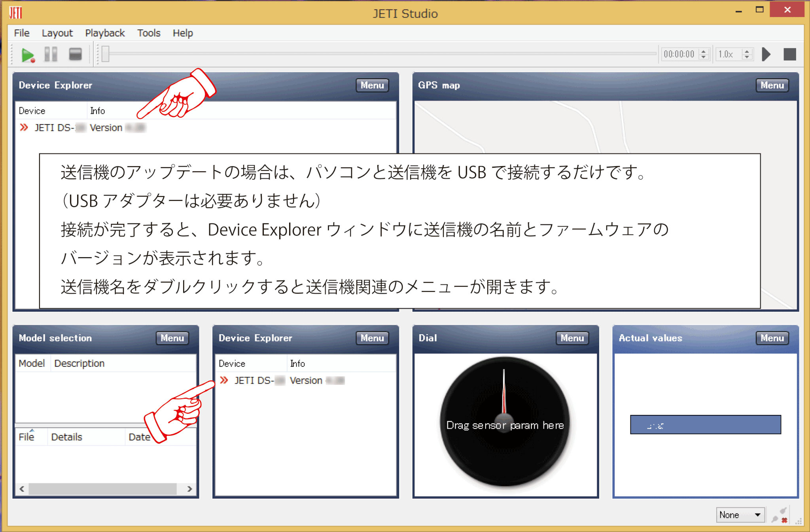Viewport: 810px width, 532px height.
Task: Click the playback timeline slider handle
Action: click(x=105, y=54)
